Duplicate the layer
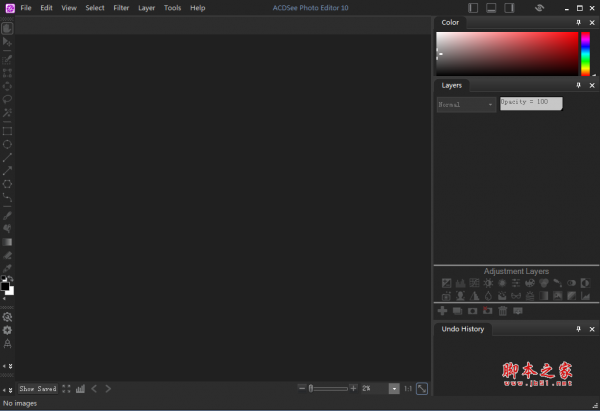Image resolution: width=600 pixels, height=411 pixels. point(458,311)
